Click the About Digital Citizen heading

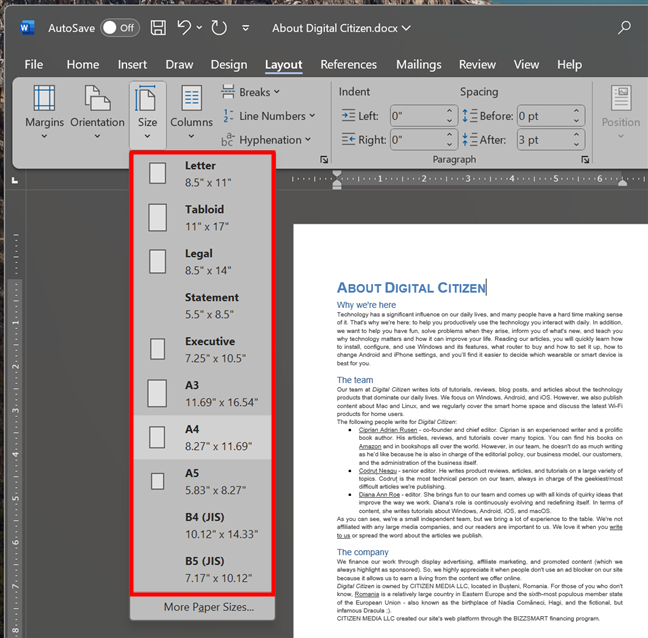pyautogui.click(x=411, y=288)
